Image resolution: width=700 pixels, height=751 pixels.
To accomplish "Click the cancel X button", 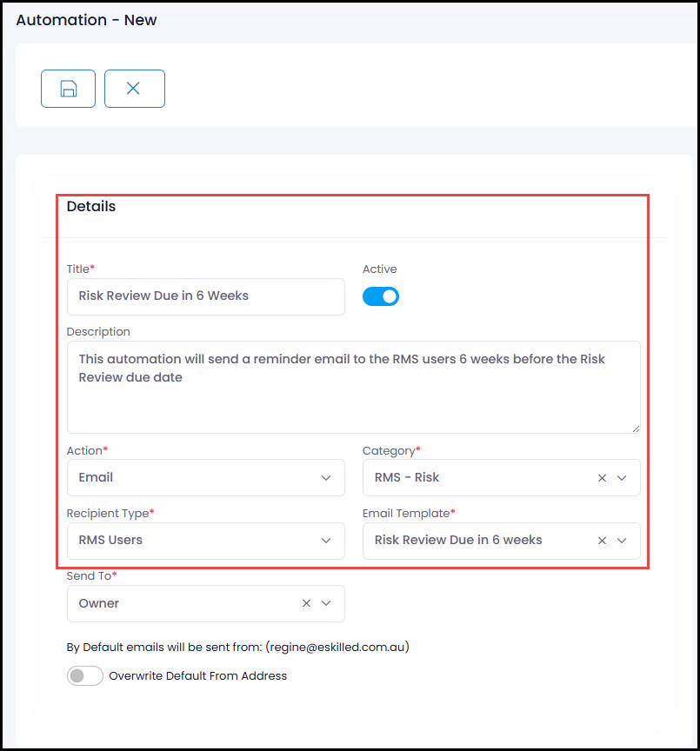I will point(135,89).
